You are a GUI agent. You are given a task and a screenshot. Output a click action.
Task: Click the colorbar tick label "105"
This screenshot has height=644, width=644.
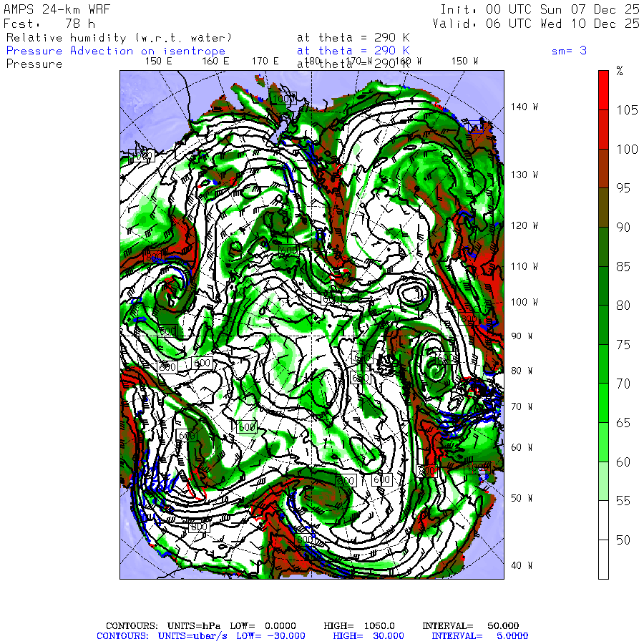[x=627, y=110]
